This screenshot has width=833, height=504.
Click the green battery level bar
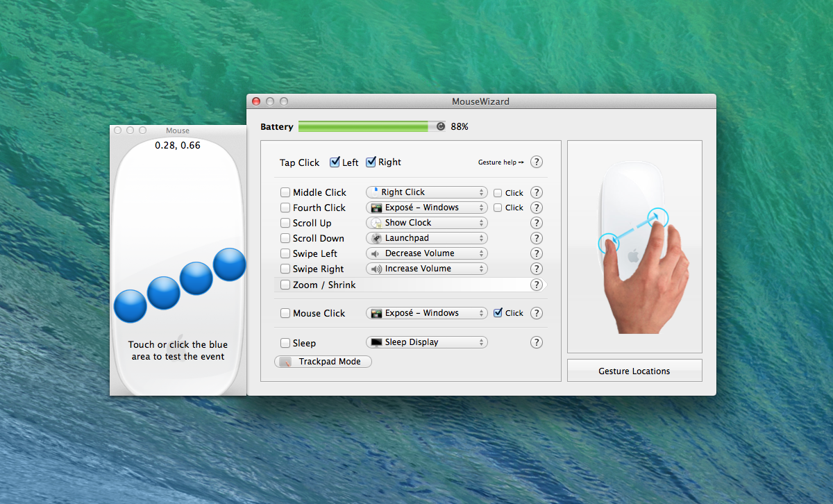(363, 127)
